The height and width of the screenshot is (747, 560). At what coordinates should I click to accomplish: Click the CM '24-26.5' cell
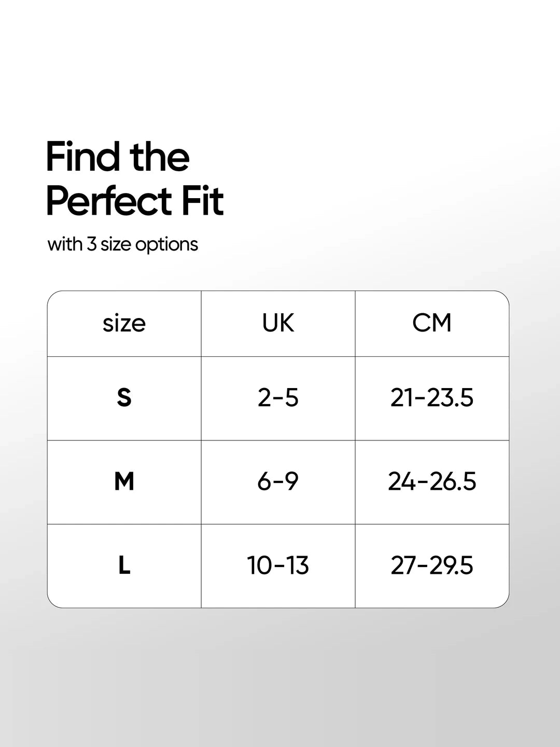432,482
